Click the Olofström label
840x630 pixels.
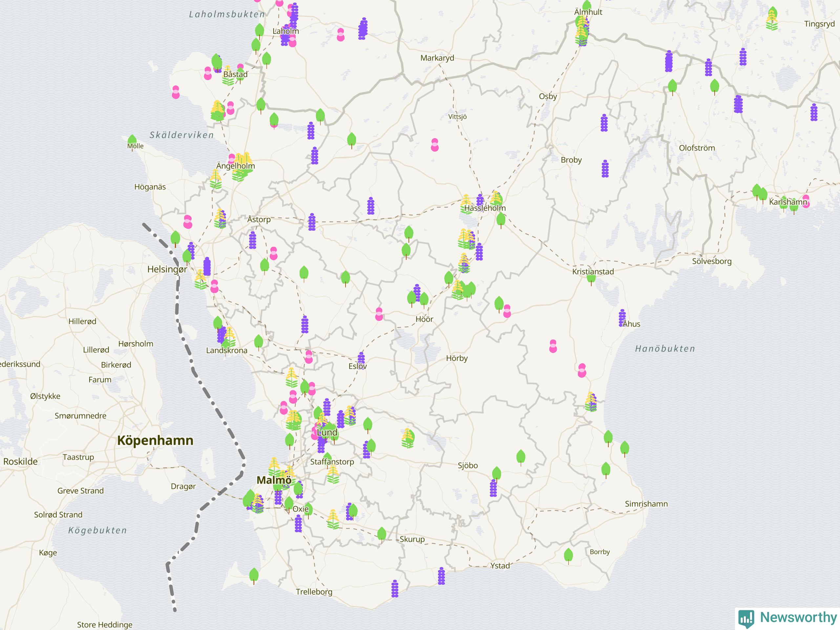(x=697, y=148)
